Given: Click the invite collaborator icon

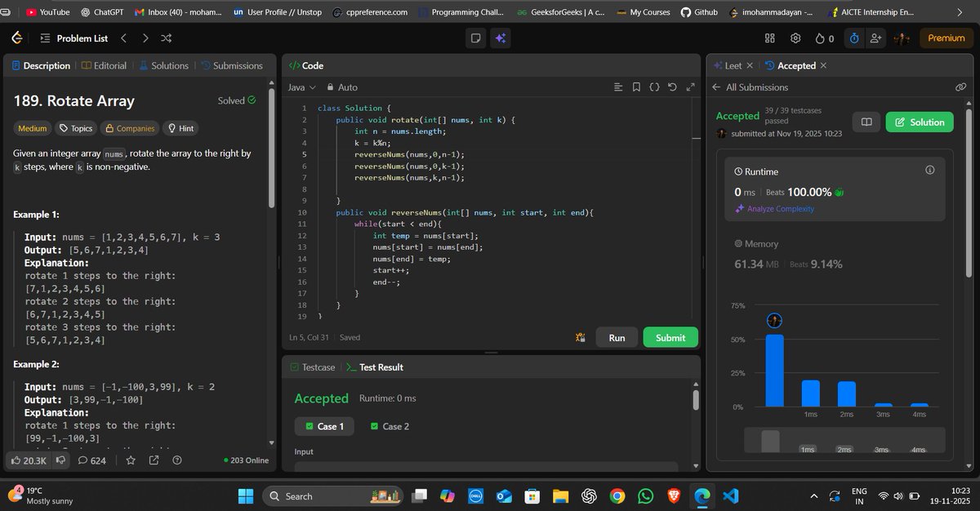Looking at the screenshot, I should point(877,38).
